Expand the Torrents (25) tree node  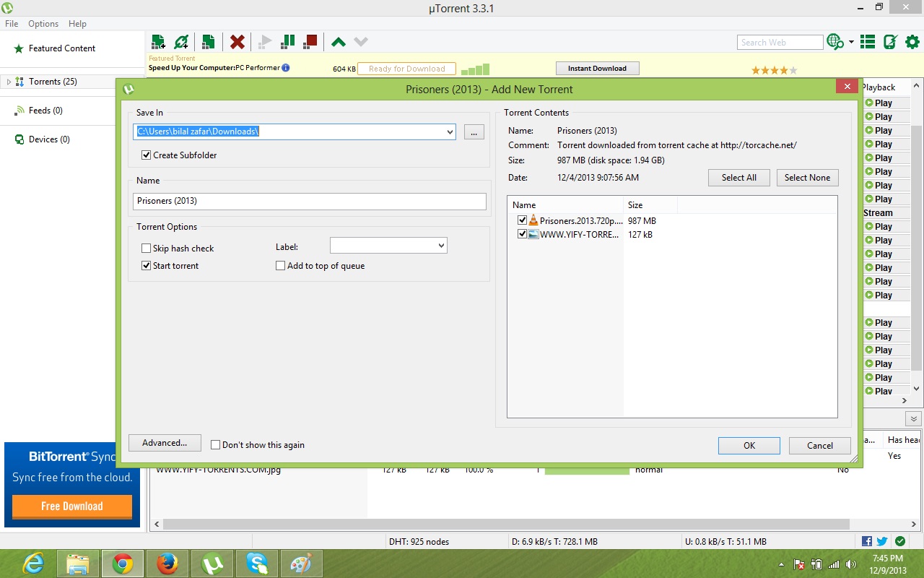point(9,82)
